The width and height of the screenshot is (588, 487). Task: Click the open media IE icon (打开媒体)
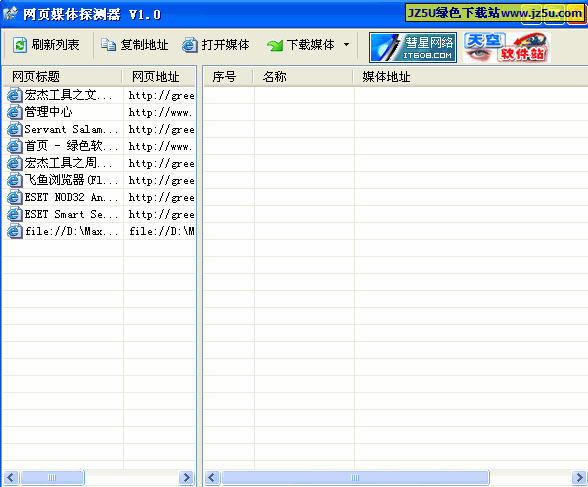coord(190,45)
